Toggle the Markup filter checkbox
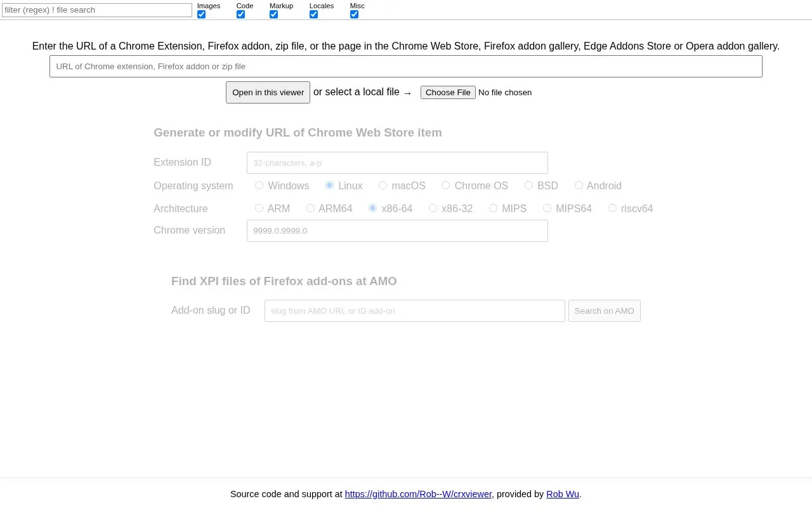Image resolution: width=812 pixels, height=508 pixels. [x=273, y=14]
